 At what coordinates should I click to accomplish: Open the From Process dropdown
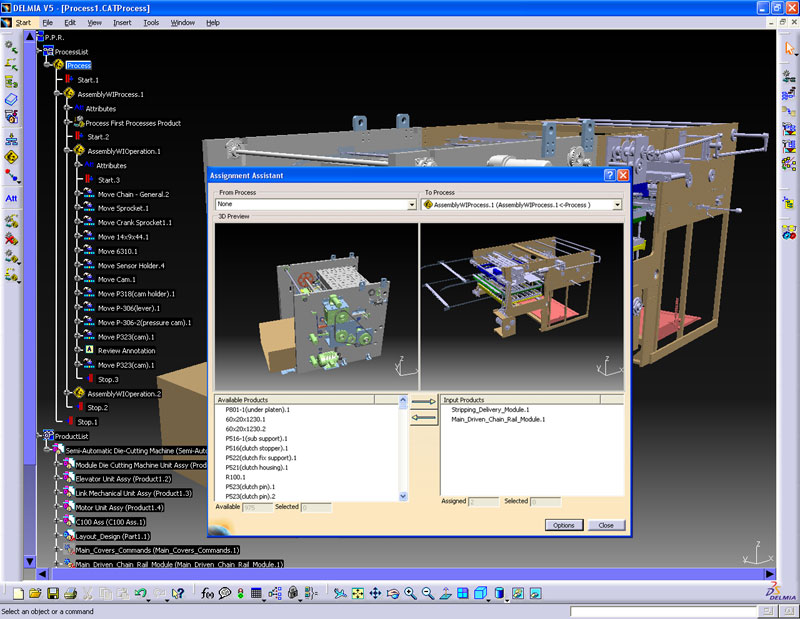tap(412, 205)
